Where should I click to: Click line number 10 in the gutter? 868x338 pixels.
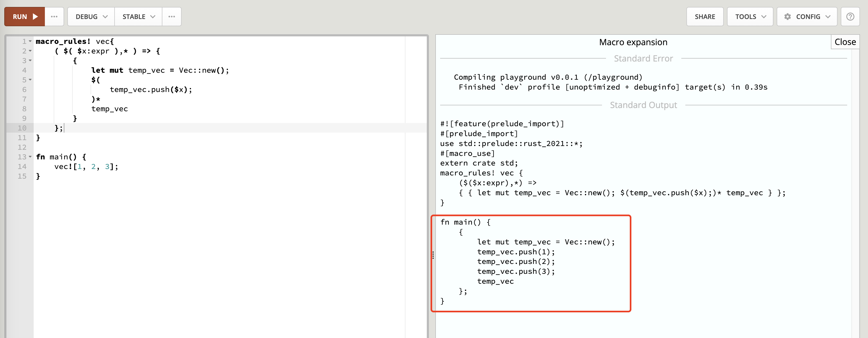[x=22, y=128]
